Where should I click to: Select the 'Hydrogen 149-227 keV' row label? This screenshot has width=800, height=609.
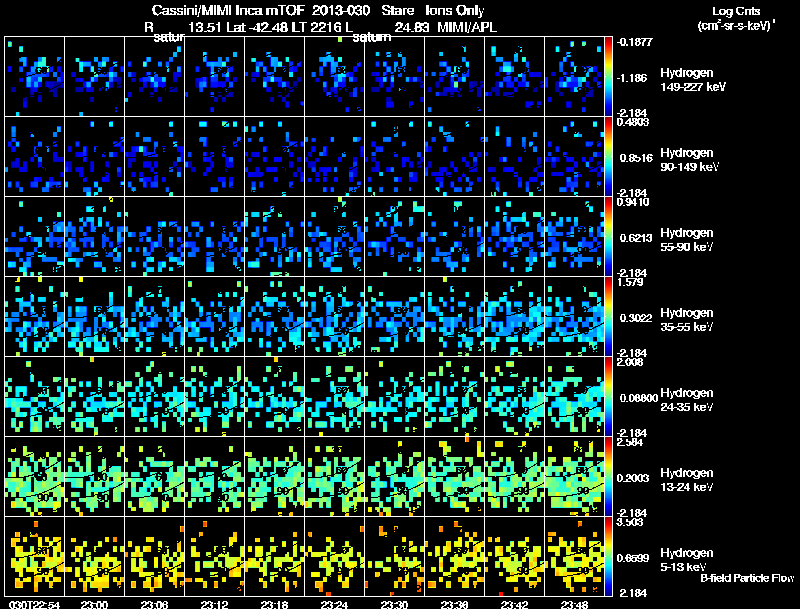click(x=692, y=80)
